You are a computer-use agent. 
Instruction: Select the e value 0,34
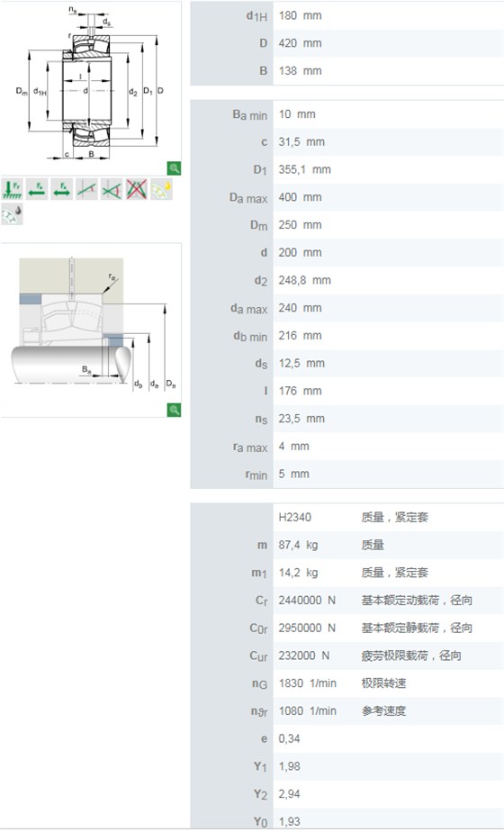(x=289, y=738)
